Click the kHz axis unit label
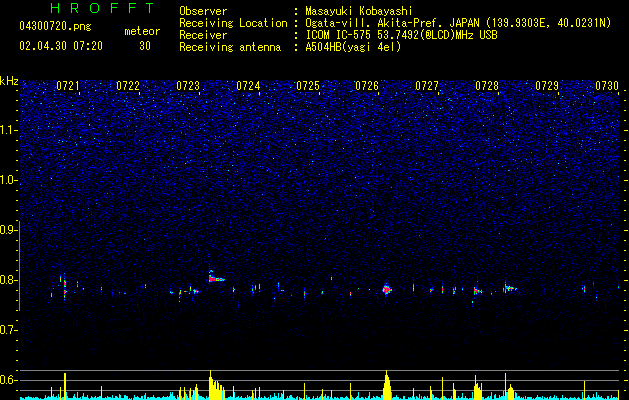Screen dimensions: 629x400 9,81
